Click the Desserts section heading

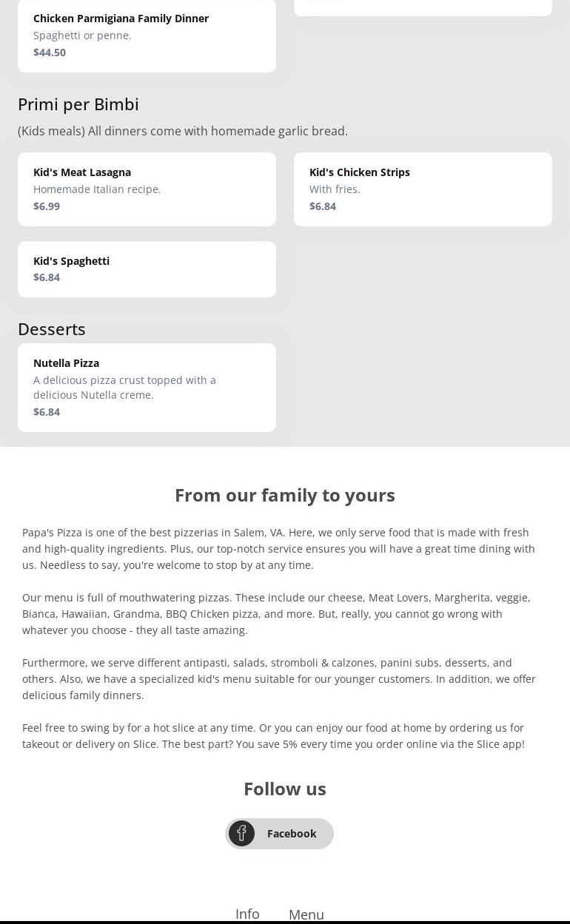tap(52, 329)
